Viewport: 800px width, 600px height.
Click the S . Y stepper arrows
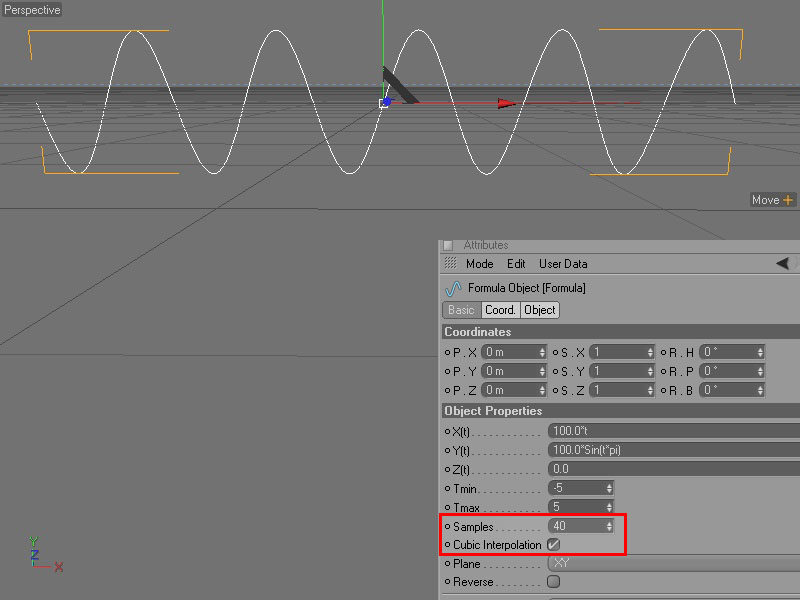coord(650,371)
